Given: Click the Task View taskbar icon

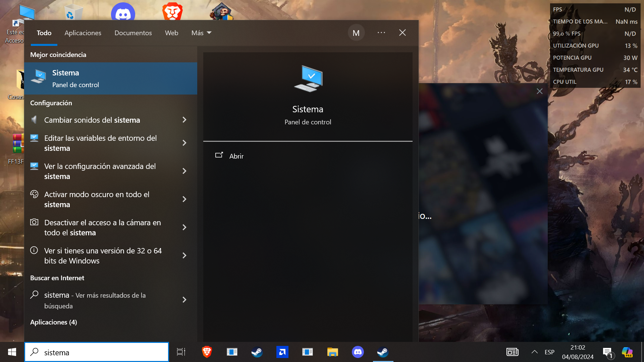Looking at the screenshot, I should tap(181, 352).
